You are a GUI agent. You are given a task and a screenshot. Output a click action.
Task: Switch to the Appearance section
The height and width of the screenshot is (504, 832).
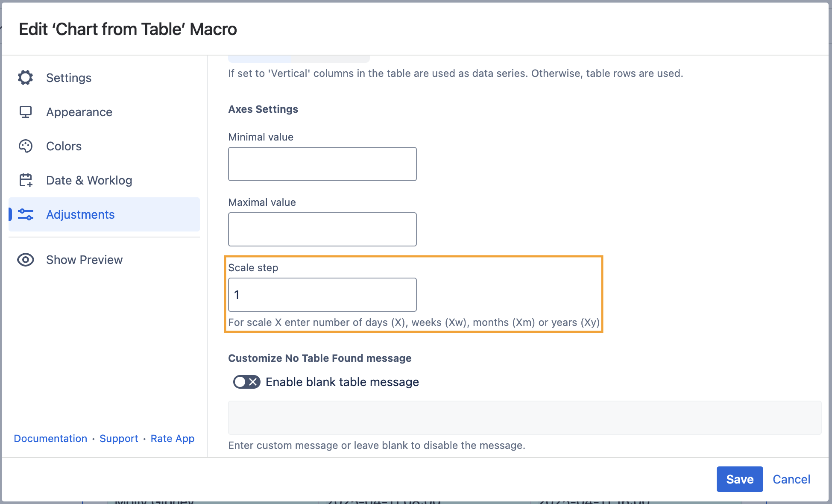pyautogui.click(x=79, y=112)
